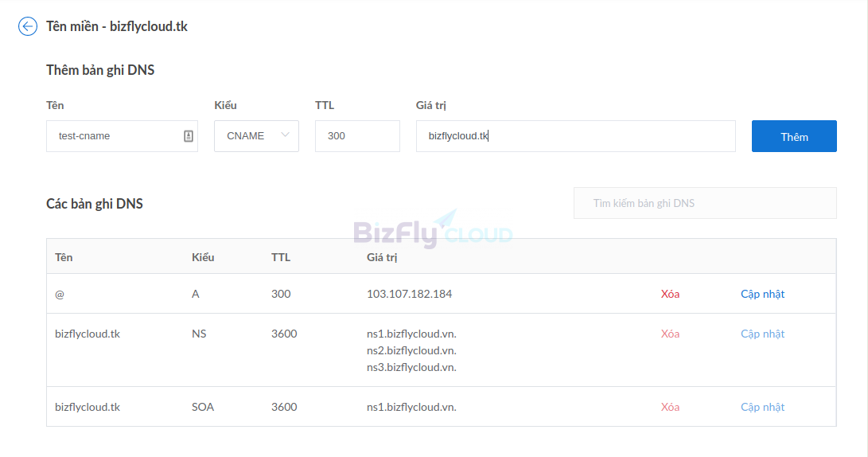This screenshot has height=457, width=868.
Task: Click the TTL input with 300
Action: (357, 136)
